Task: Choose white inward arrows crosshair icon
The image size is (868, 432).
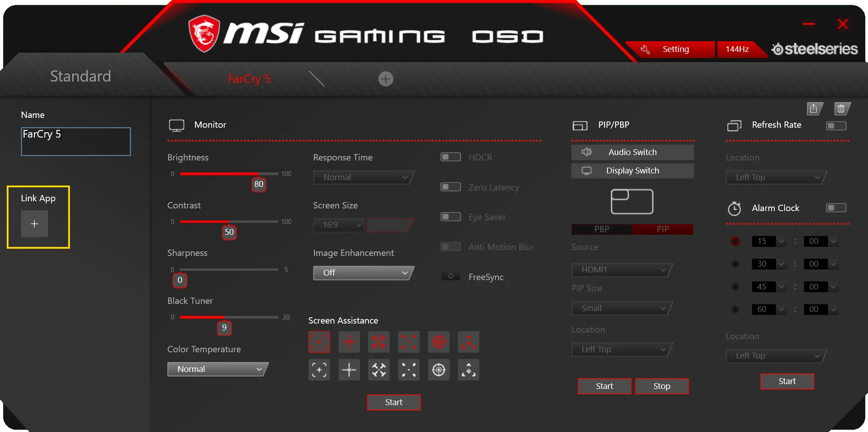Action: [379, 370]
